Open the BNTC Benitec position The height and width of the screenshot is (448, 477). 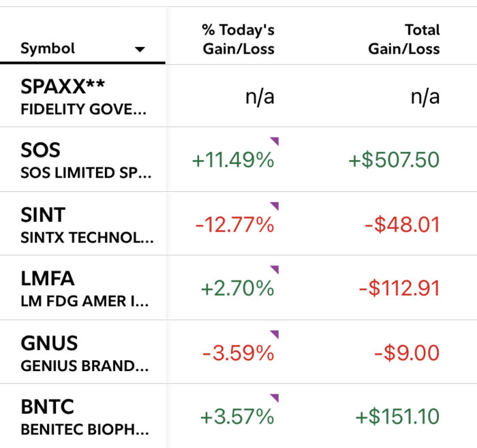[48, 406]
